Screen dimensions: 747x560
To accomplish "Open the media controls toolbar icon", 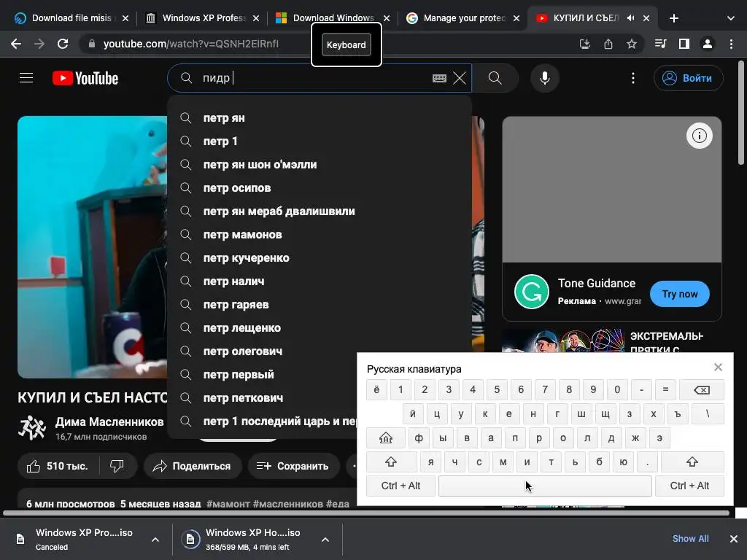I will 660,44.
